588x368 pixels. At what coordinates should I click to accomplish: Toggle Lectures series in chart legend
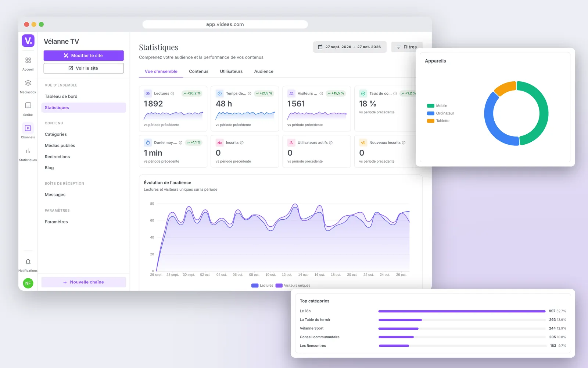[x=262, y=286]
